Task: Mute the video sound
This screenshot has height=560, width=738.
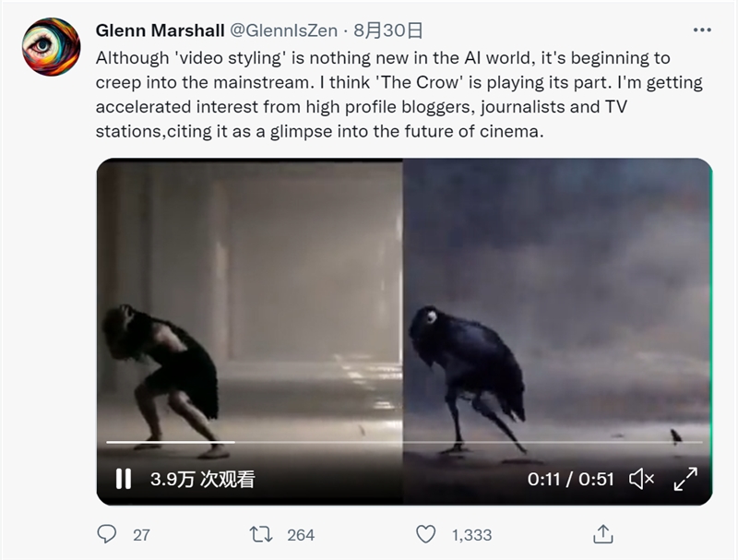Action: tap(641, 479)
